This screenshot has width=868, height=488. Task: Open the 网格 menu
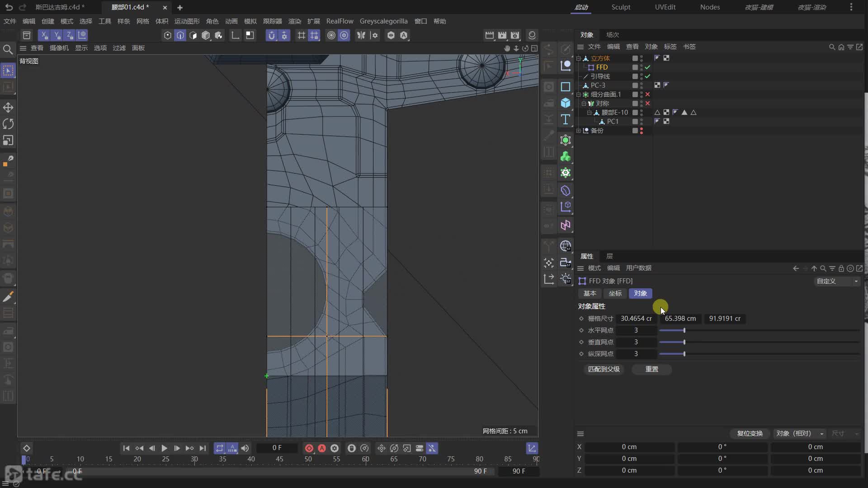(x=142, y=21)
